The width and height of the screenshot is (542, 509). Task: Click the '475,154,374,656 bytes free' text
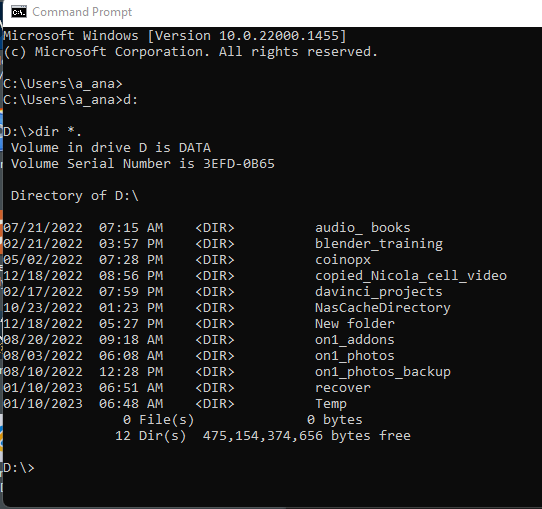click(x=307, y=436)
